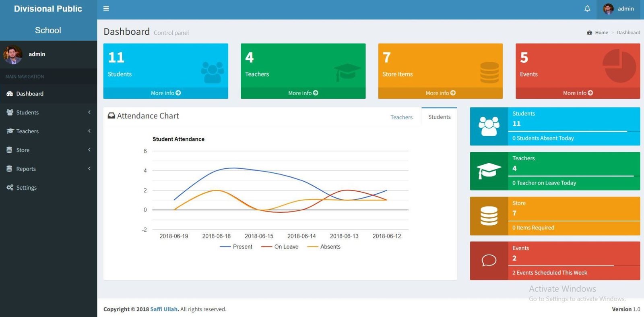Expand the Reports menu chevron

click(x=89, y=169)
